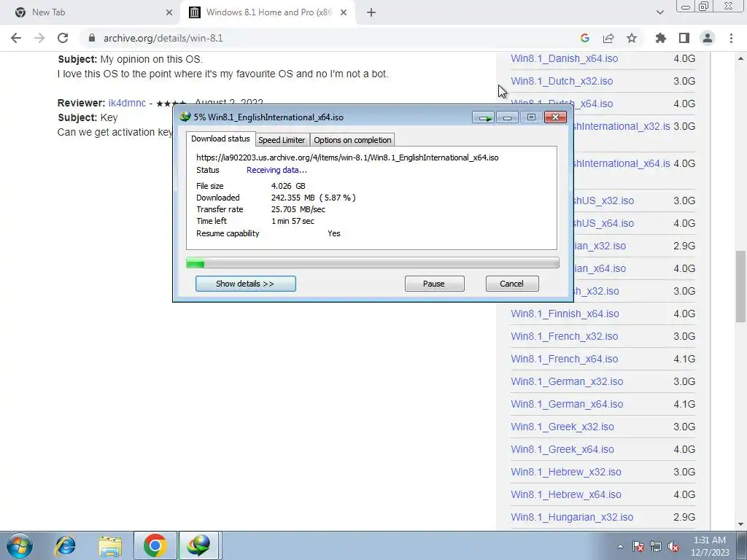Minimize the IDM download dialog

tap(508, 117)
